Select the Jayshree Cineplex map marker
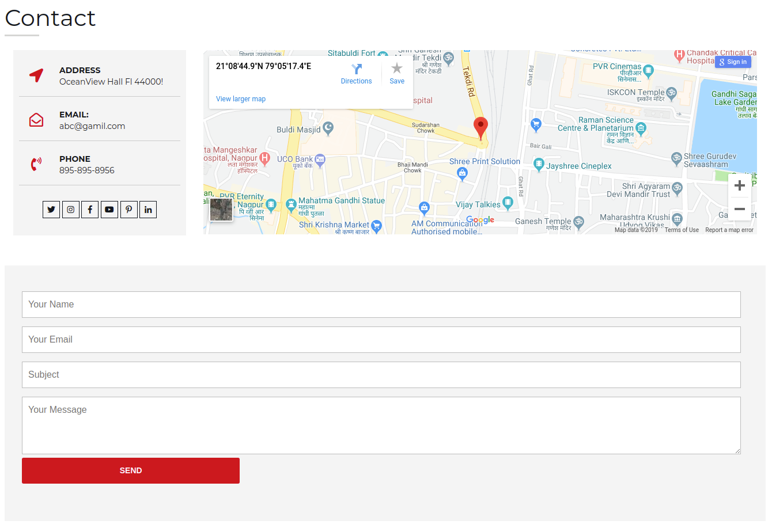This screenshot has height=532, width=772. (539, 165)
